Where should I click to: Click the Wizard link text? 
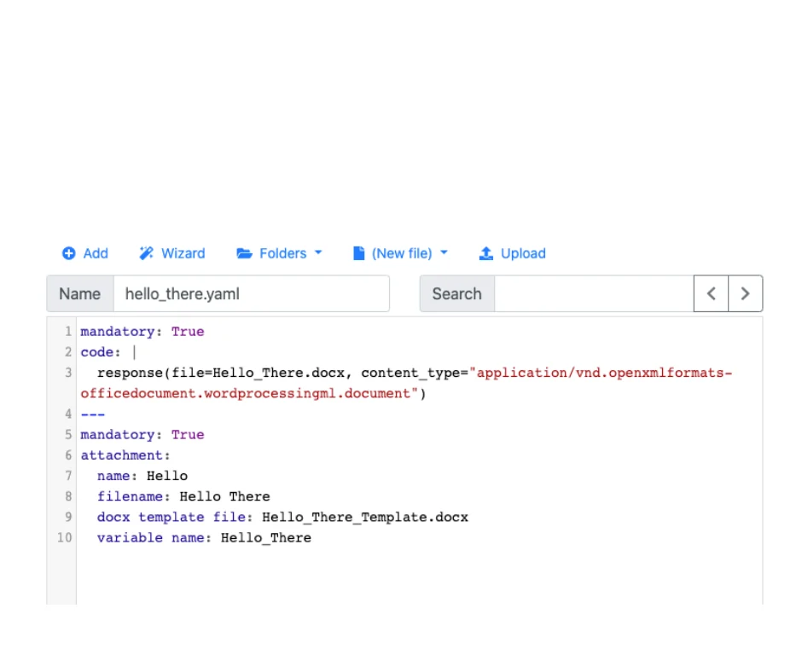tap(183, 253)
